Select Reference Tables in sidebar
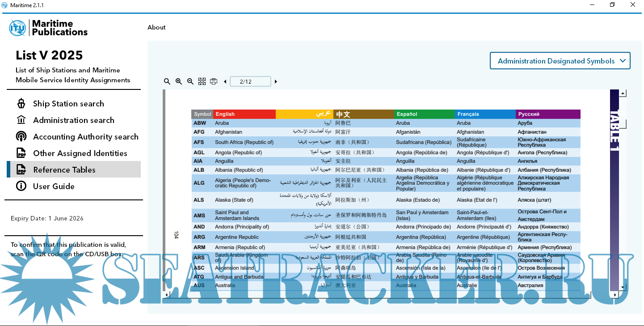 click(64, 170)
